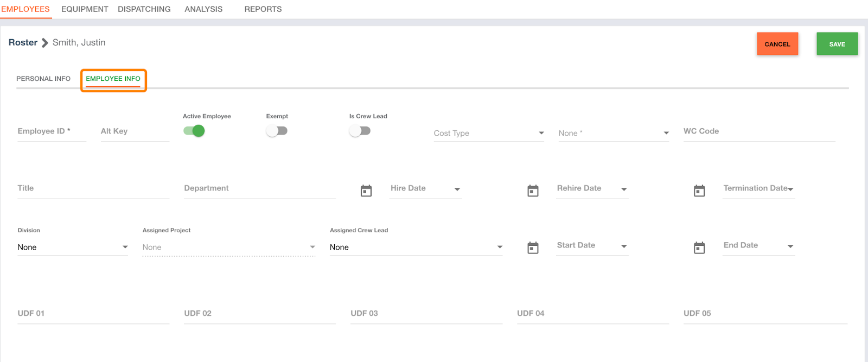The image size is (868, 362).
Task: Click the WC Code field
Action: click(x=759, y=131)
